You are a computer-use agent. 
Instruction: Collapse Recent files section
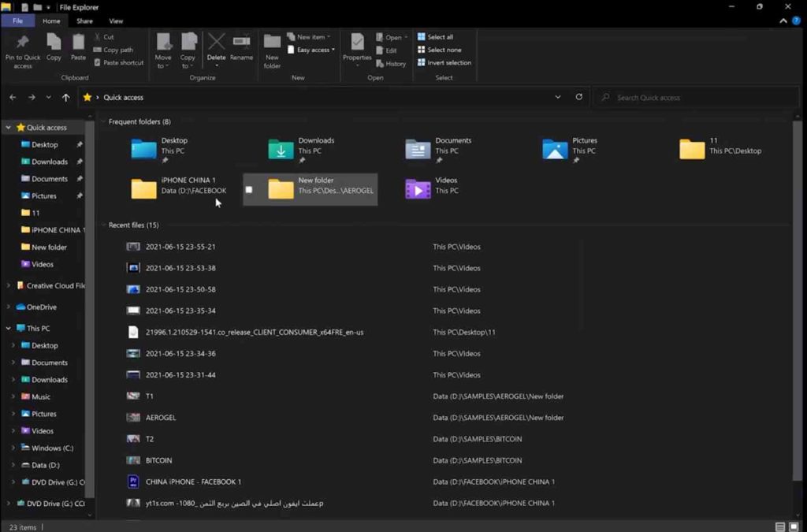click(103, 225)
